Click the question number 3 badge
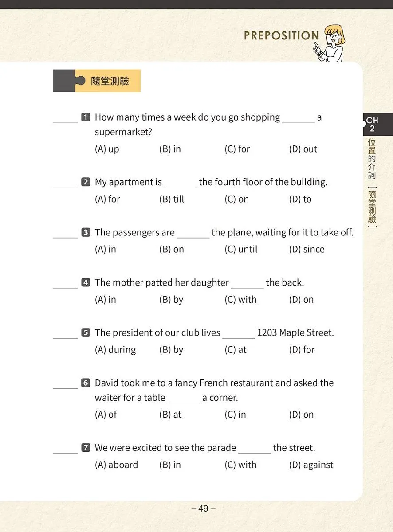The width and height of the screenshot is (393, 532). point(86,232)
